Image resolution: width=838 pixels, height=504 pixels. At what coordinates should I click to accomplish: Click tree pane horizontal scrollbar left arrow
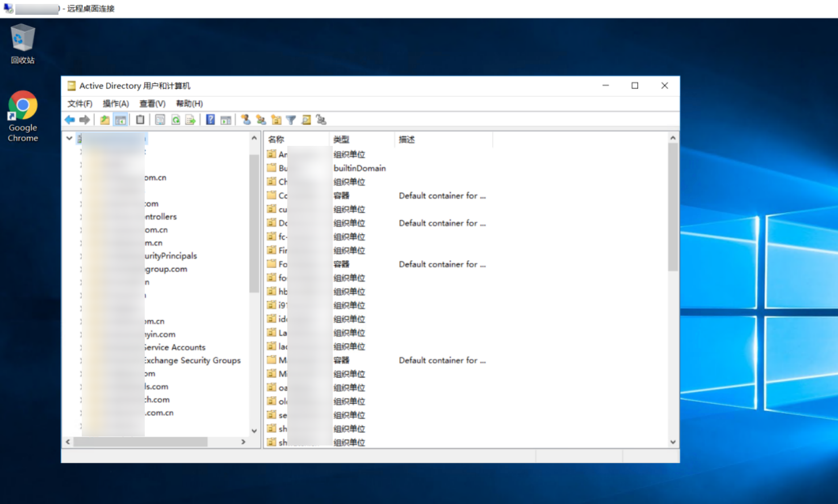pyautogui.click(x=68, y=442)
